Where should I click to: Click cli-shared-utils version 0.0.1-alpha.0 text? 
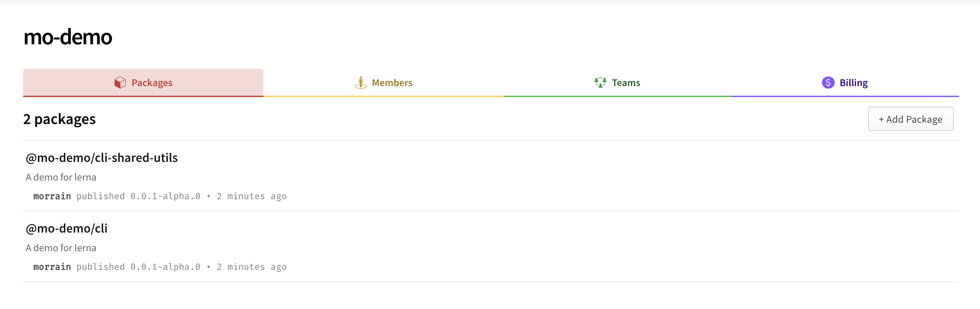(x=166, y=196)
